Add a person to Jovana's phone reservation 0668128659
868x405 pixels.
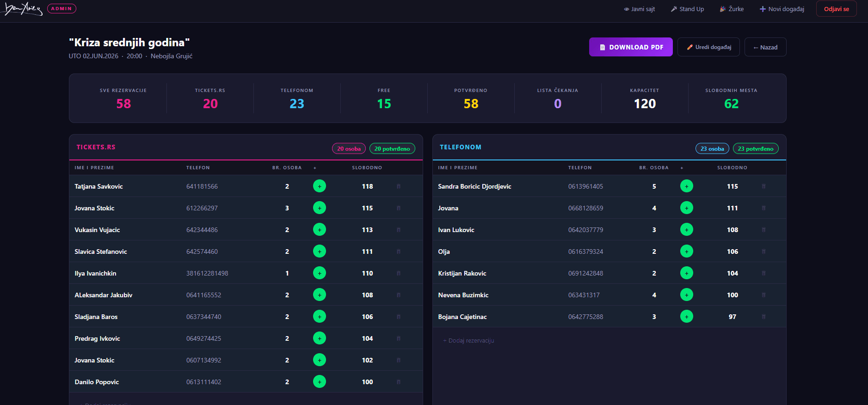coord(687,208)
